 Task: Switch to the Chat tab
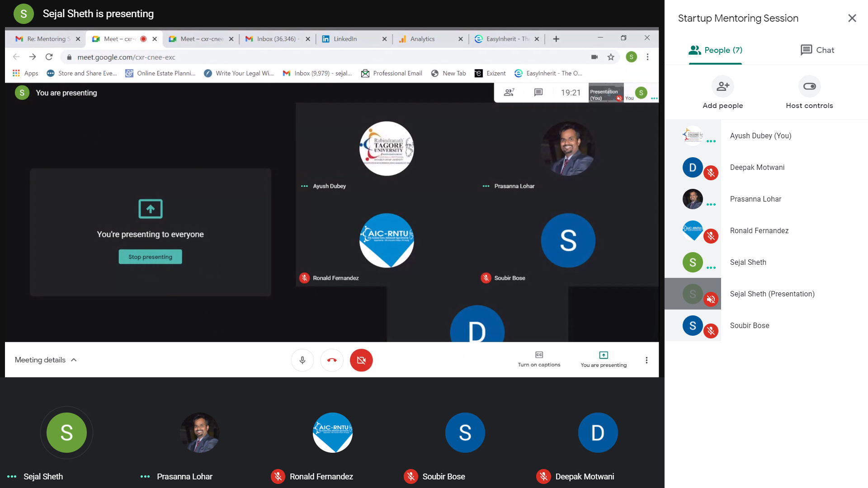pos(817,50)
